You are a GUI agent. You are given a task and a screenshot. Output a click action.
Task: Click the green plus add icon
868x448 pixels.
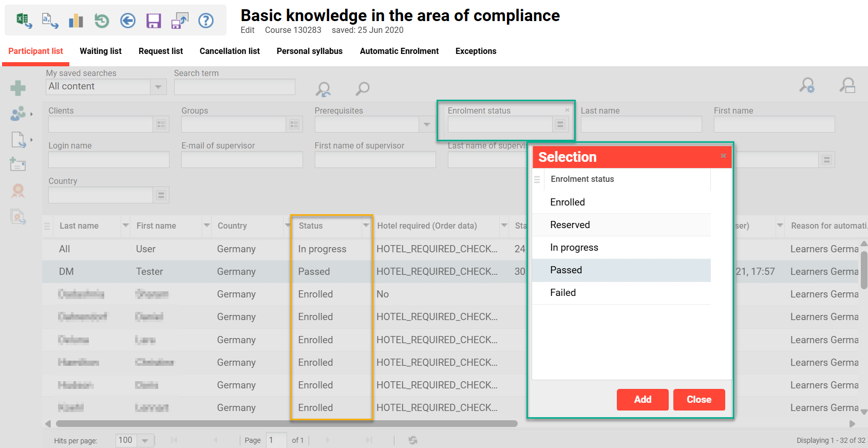18,88
